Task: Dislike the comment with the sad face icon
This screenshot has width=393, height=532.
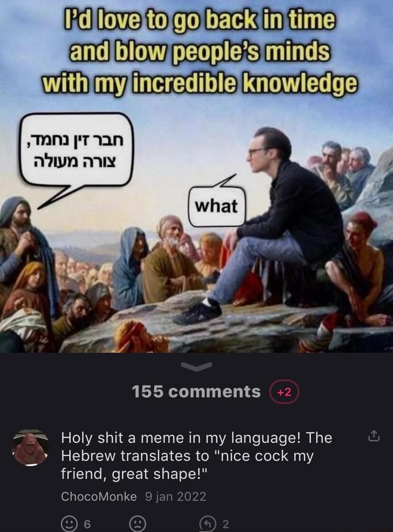Action: (x=138, y=523)
